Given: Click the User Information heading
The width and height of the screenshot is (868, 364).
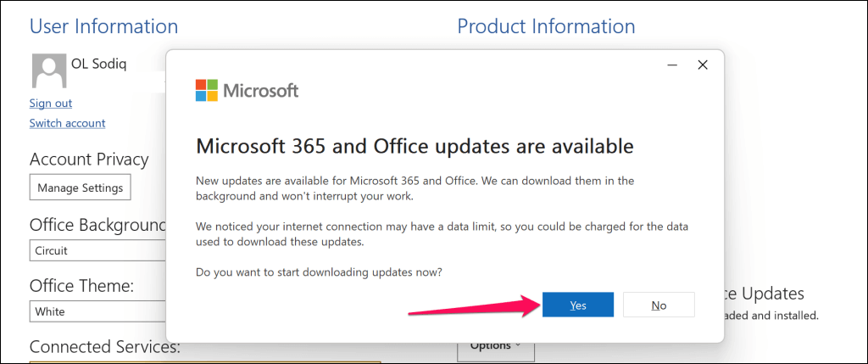Looking at the screenshot, I should click(x=103, y=26).
